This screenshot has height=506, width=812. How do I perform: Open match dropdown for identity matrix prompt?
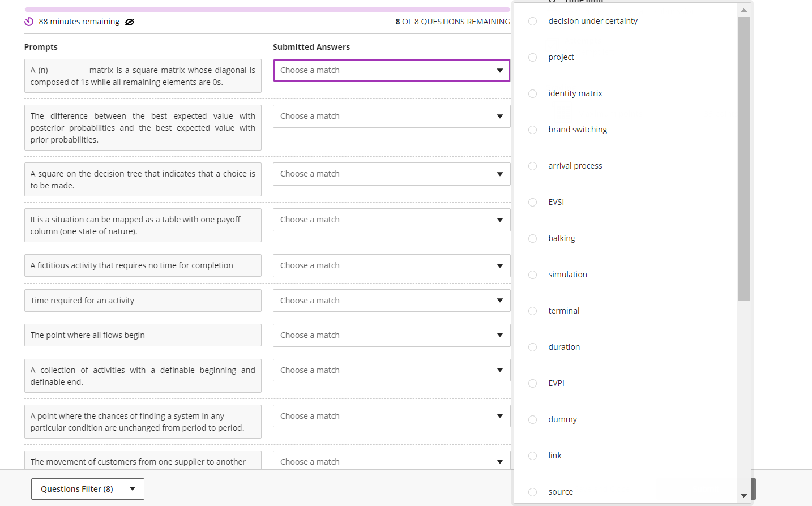(x=391, y=71)
